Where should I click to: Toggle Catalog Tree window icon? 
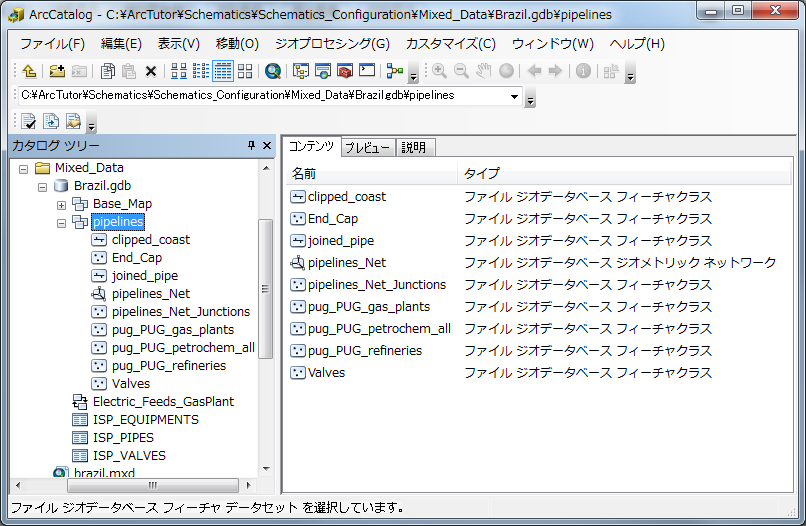(x=300, y=71)
